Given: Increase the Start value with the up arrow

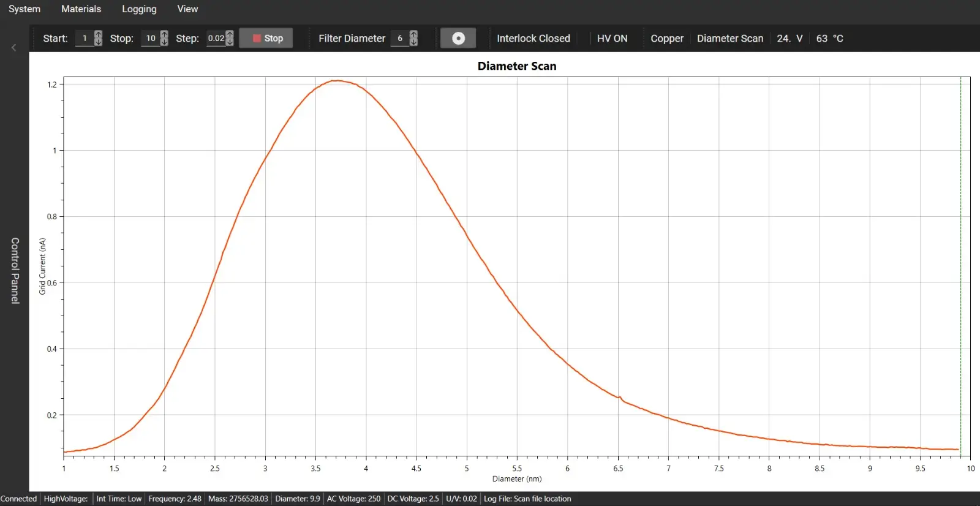Looking at the screenshot, I should pyautogui.click(x=98, y=34).
